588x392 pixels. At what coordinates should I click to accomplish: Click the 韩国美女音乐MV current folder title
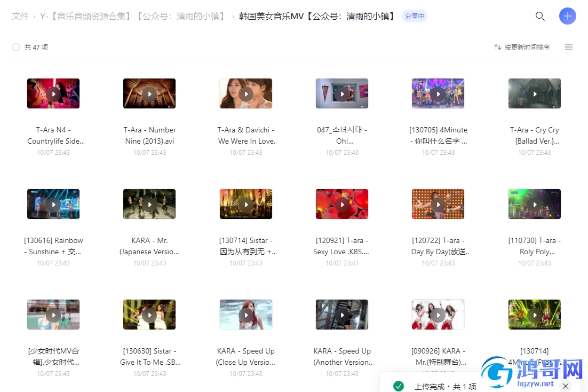pyautogui.click(x=317, y=16)
